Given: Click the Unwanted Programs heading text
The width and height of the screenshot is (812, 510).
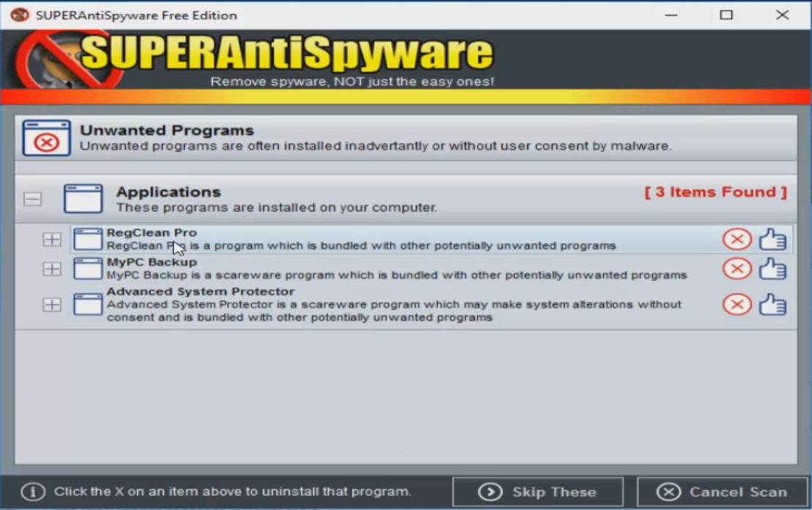Looking at the screenshot, I should [x=167, y=130].
